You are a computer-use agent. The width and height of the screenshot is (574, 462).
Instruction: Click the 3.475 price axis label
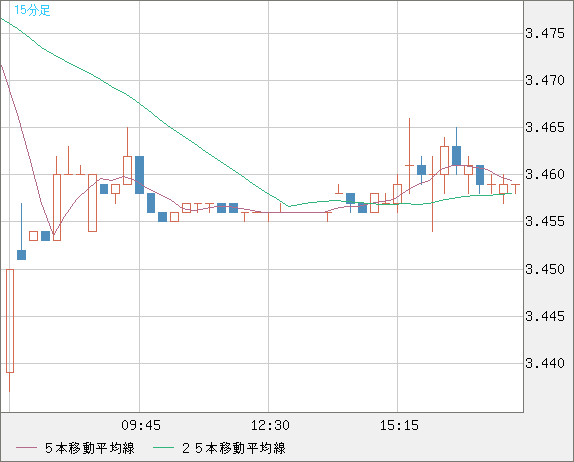tap(545, 34)
